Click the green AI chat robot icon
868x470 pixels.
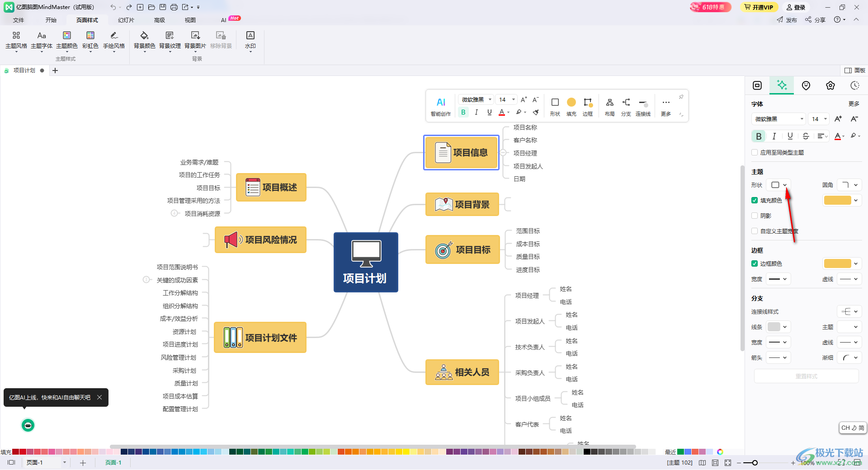(x=28, y=425)
